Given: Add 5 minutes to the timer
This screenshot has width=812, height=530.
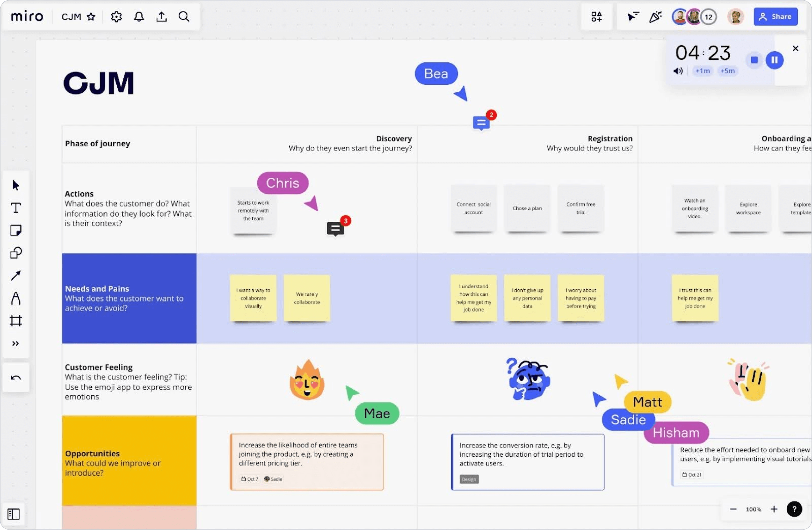Looking at the screenshot, I should 727,71.
